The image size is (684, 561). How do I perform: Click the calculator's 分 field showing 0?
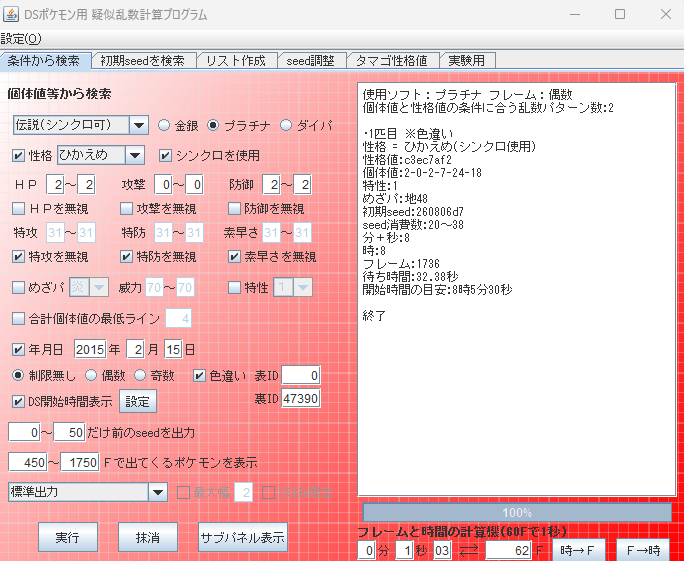(x=366, y=551)
